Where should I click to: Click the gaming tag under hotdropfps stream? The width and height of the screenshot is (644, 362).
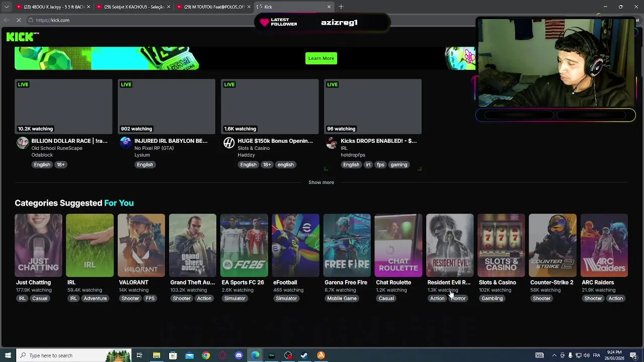(398, 164)
